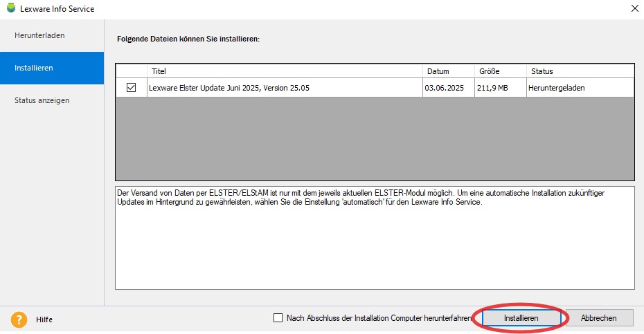Select the row 'Lexware Elster Update Juni 2025, Version 25.05'
The image size is (644, 334).
point(375,87)
